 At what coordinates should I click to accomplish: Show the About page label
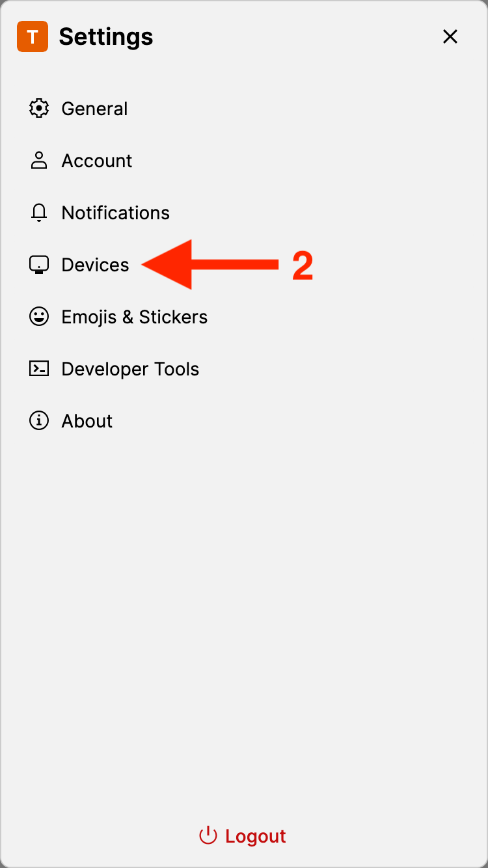pyautogui.click(x=87, y=421)
